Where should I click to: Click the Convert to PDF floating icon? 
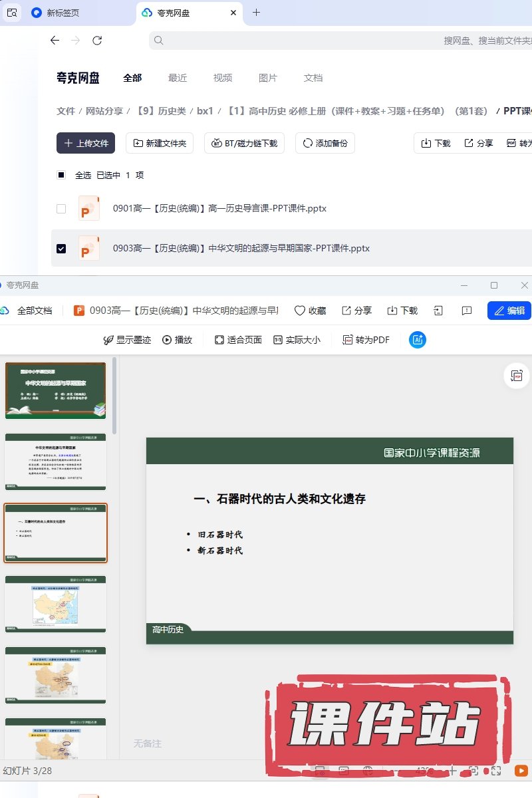coord(517,376)
